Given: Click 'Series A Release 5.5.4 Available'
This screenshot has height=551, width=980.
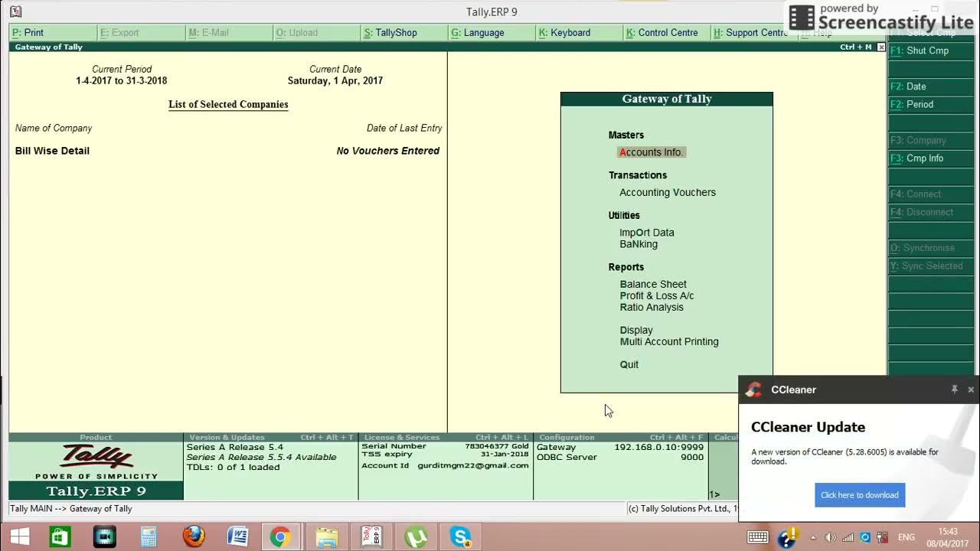Looking at the screenshot, I should pyautogui.click(x=261, y=458).
